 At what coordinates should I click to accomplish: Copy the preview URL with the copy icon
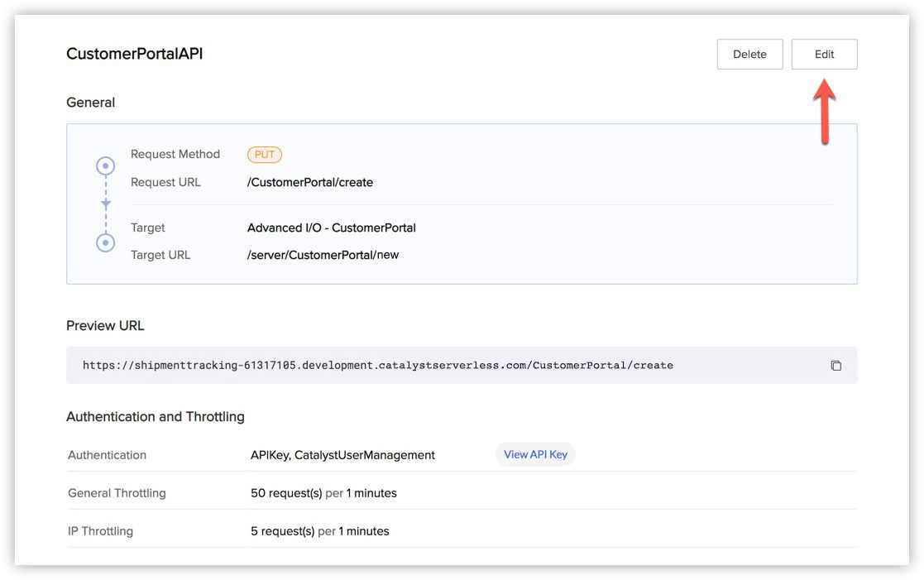click(x=835, y=366)
